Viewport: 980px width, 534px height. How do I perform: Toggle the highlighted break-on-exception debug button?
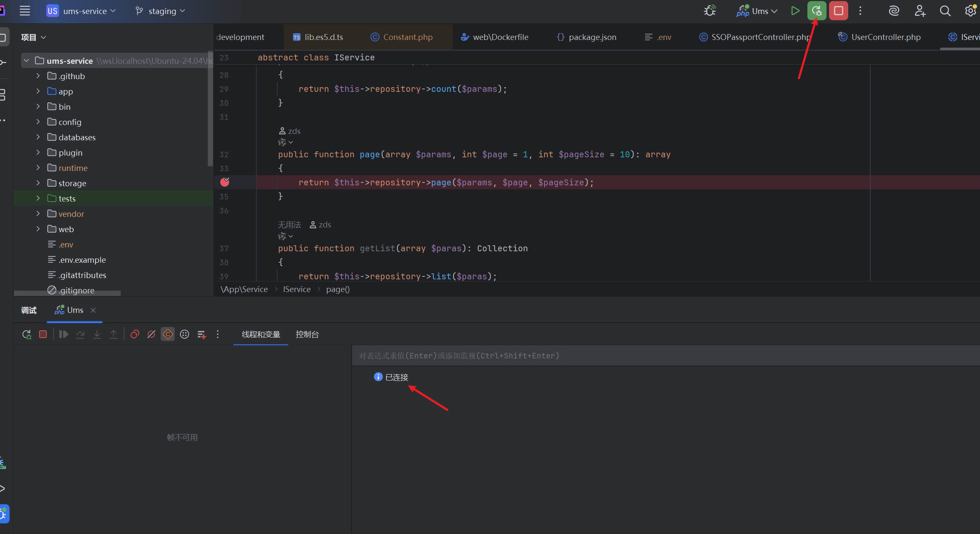(x=168, y=335)
